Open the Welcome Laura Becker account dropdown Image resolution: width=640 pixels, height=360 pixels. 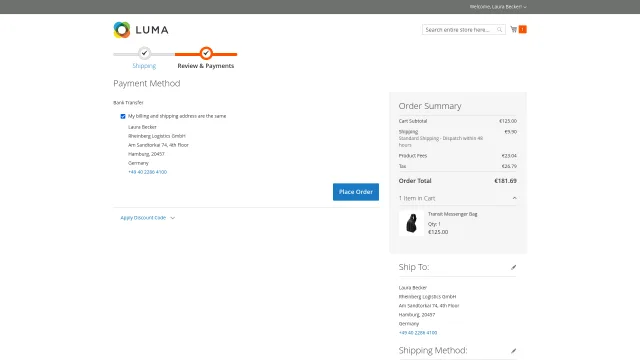pyautogui.click(x=498, y=7)
